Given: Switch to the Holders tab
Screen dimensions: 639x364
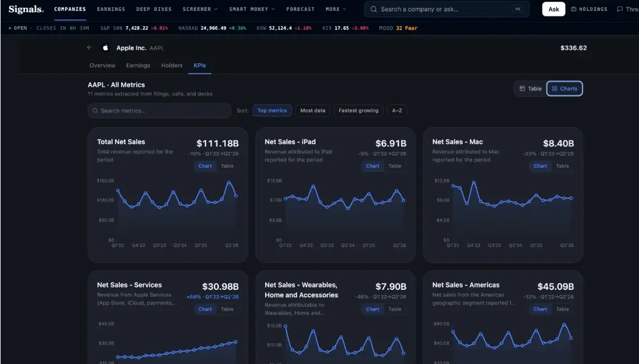Looking at the screenshot, I should click(171, 65).
